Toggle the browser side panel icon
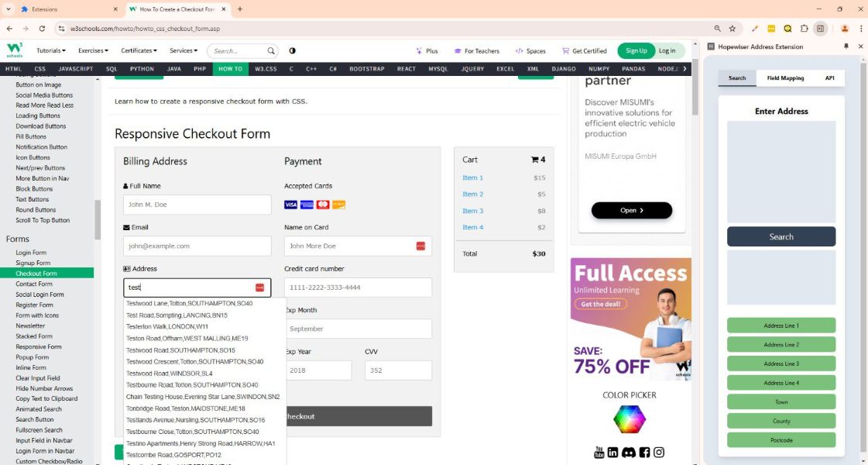The width and height of the screenshot is (868, 465). 821,29
